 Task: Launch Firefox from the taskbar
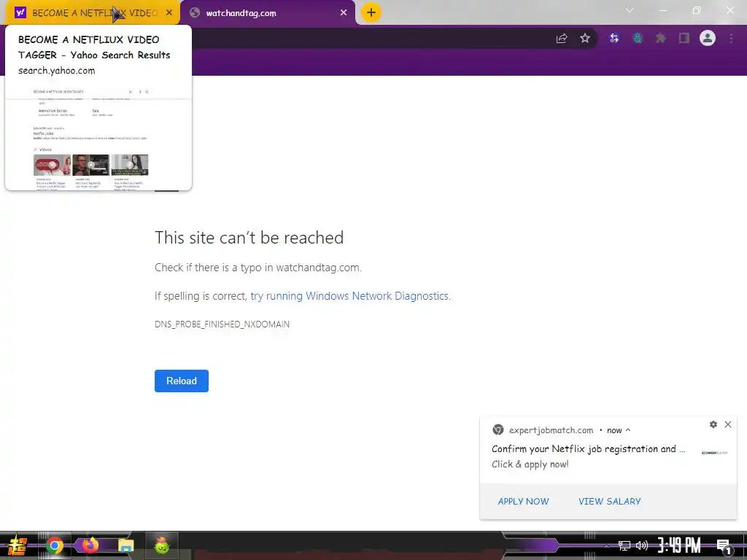point(90,545)
